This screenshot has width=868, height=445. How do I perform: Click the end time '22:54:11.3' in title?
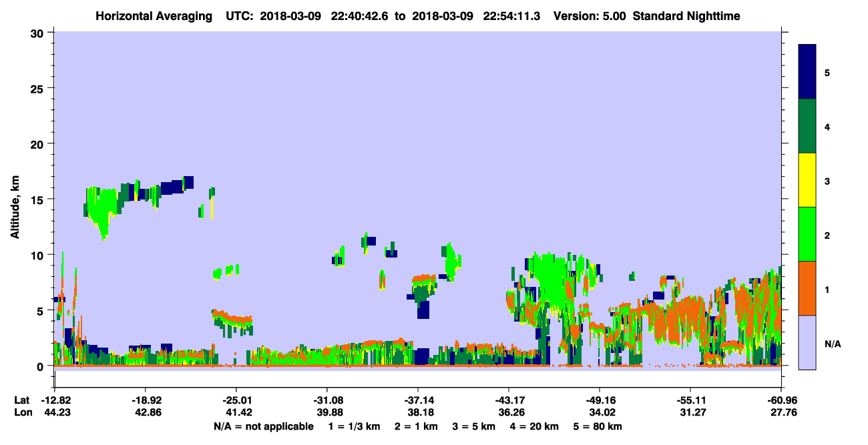pos(511,16)
